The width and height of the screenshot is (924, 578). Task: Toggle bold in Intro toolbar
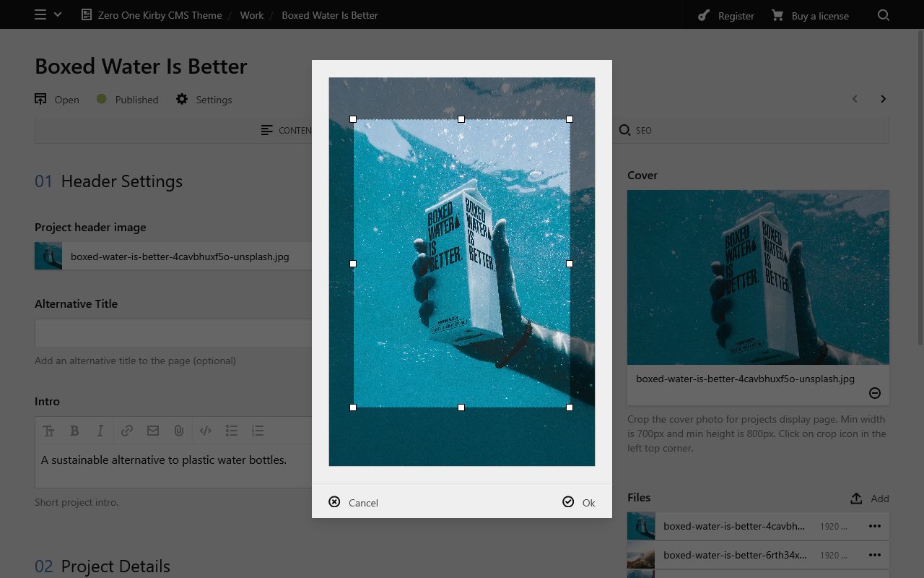click(x=74, y=431)
